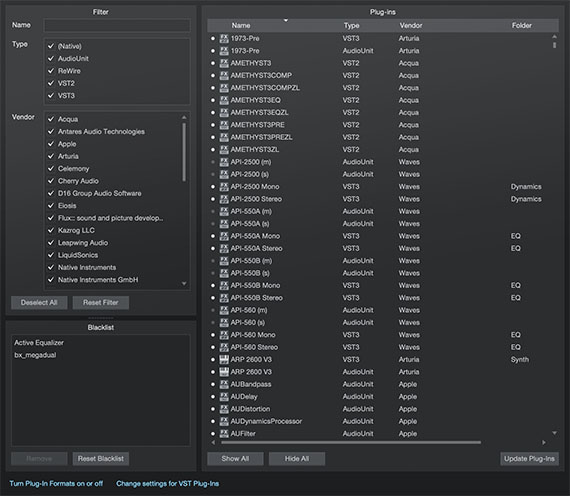570x496 pixels.
Task: Click the vendor list scroll-down arrow
Action: [x=184, y=283]
